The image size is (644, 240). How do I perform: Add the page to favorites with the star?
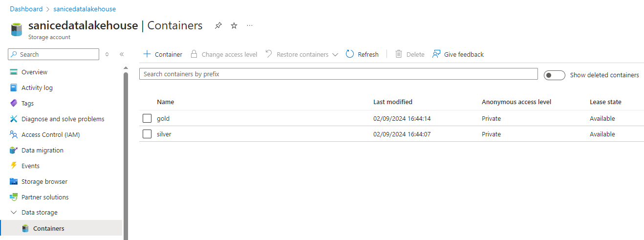pos(234,25)
